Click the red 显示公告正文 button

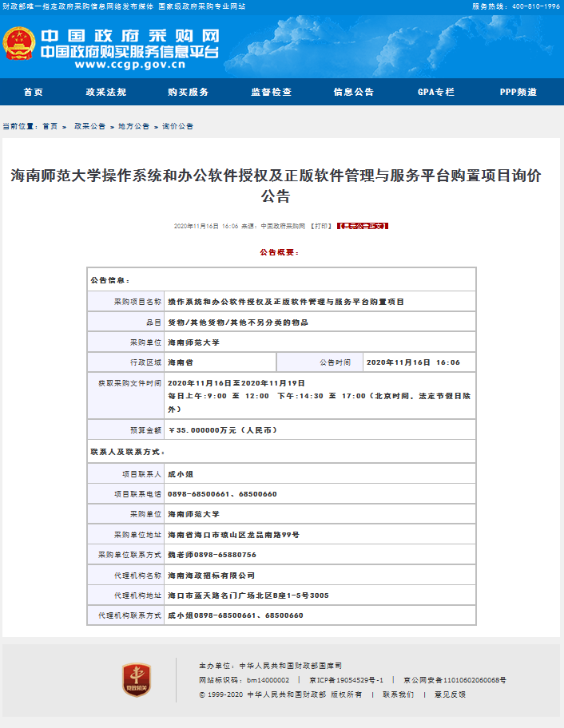click(x=363, y=226)
